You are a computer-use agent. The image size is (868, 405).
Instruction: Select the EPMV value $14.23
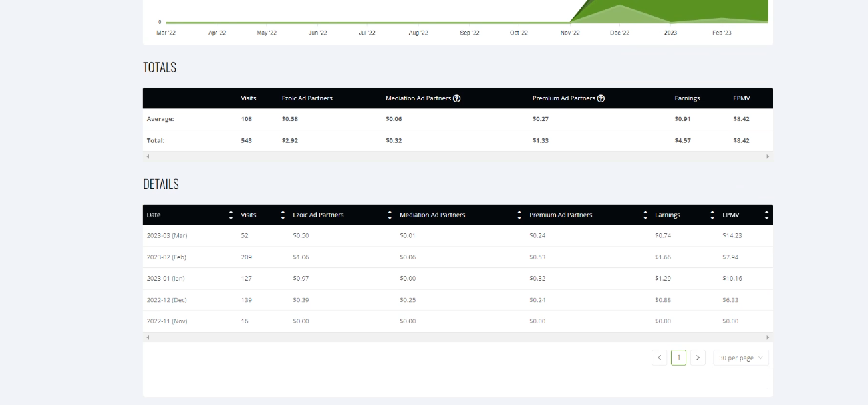tap(732, 236)
